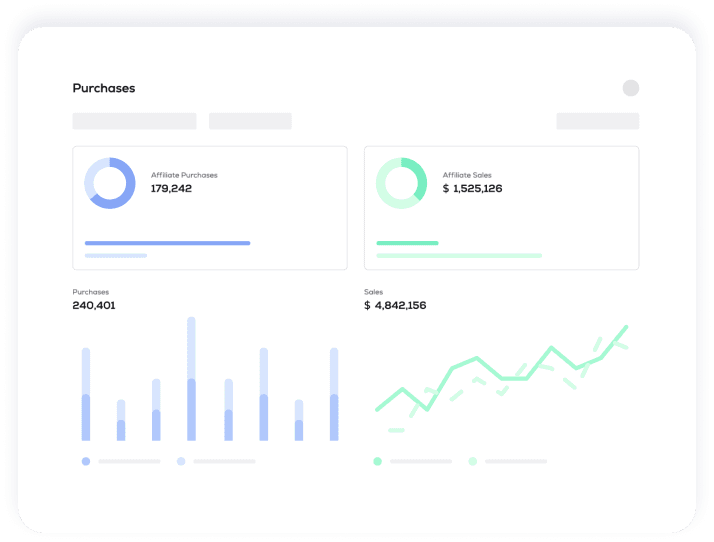Click the round gray avatar circle
714x542 pixels.
click(631, 88)
